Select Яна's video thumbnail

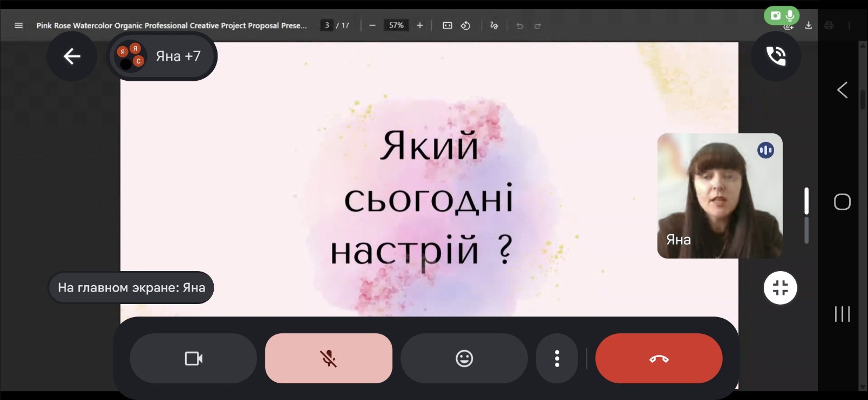(719, 196)
